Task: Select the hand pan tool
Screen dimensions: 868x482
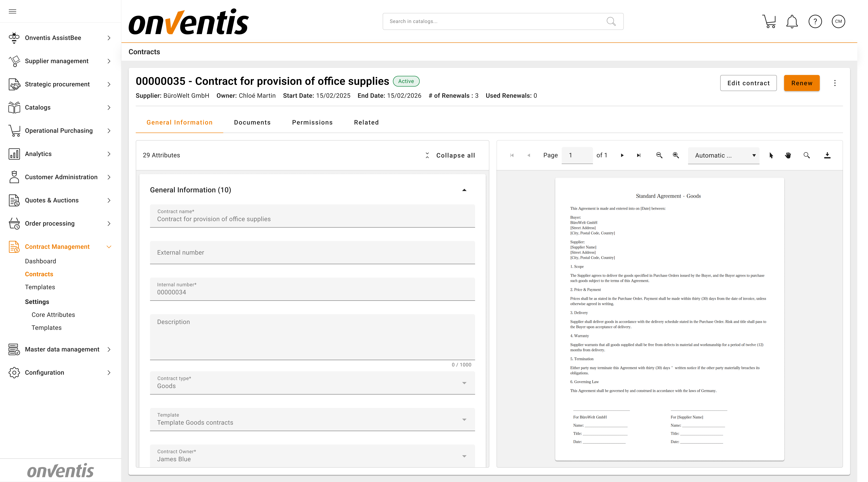Action: [788, 155]
